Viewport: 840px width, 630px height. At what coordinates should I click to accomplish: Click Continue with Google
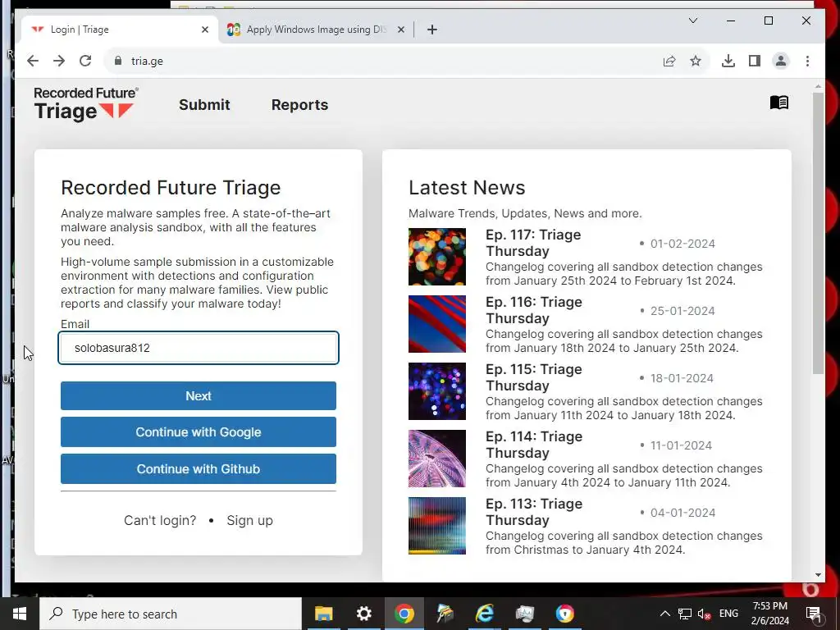coord(199,431)
